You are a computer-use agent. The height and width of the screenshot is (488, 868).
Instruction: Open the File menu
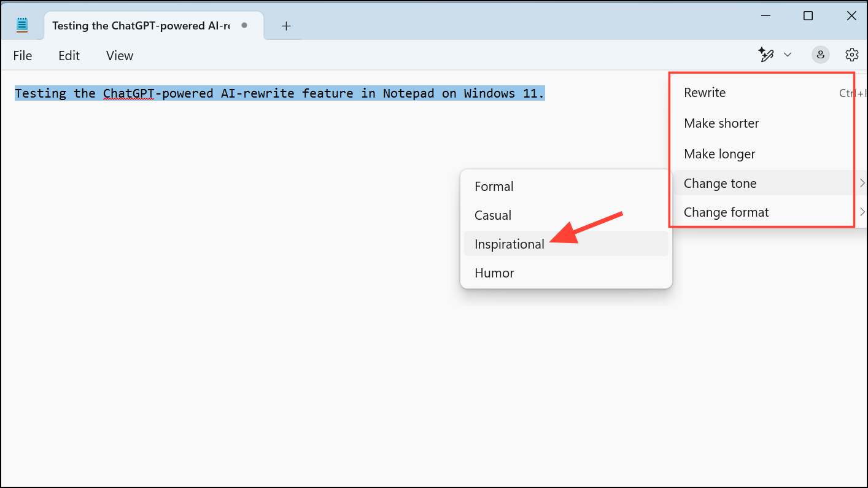tap(23, 56)
